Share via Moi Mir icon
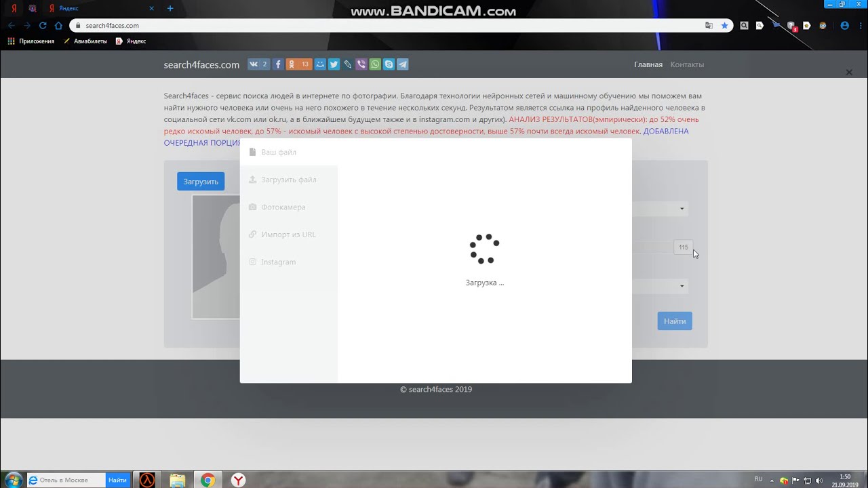 pos(320,64)
